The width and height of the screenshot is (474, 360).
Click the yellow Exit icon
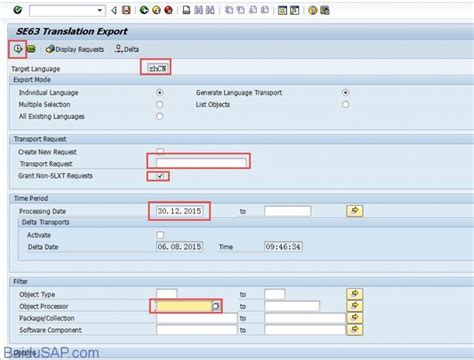coord(156,10)
